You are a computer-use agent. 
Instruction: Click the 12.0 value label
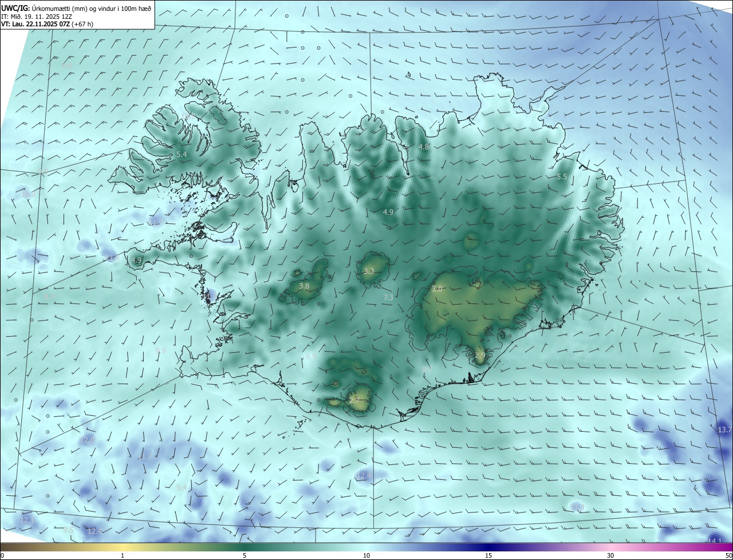(87, 440)
